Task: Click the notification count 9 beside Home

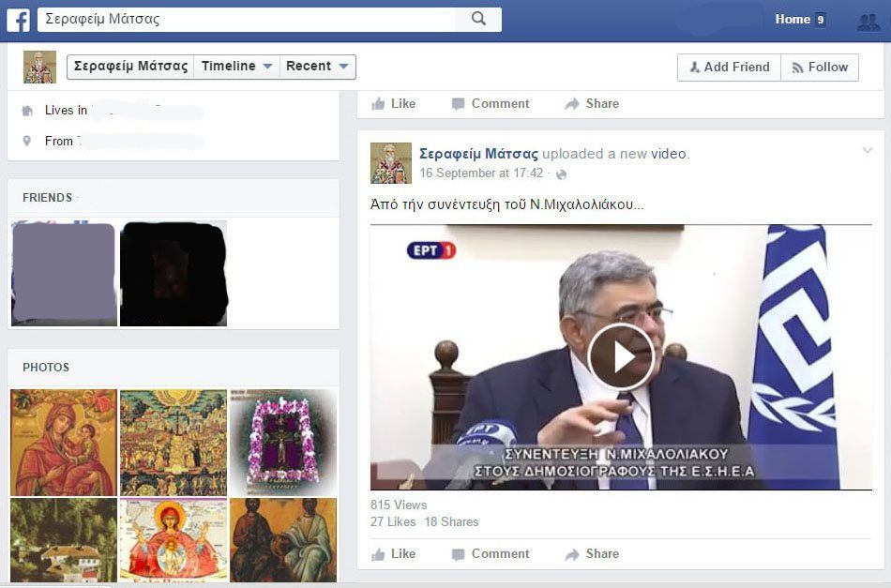Action: (820, 20)
